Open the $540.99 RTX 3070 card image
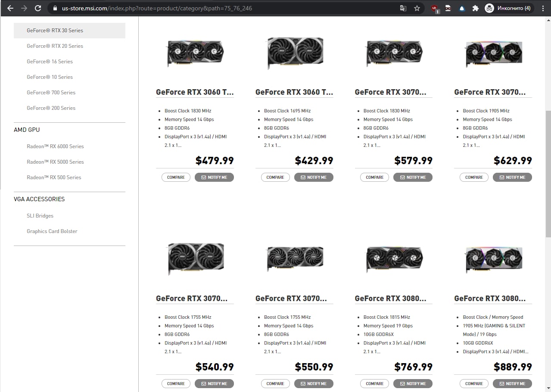 (196, 258)
